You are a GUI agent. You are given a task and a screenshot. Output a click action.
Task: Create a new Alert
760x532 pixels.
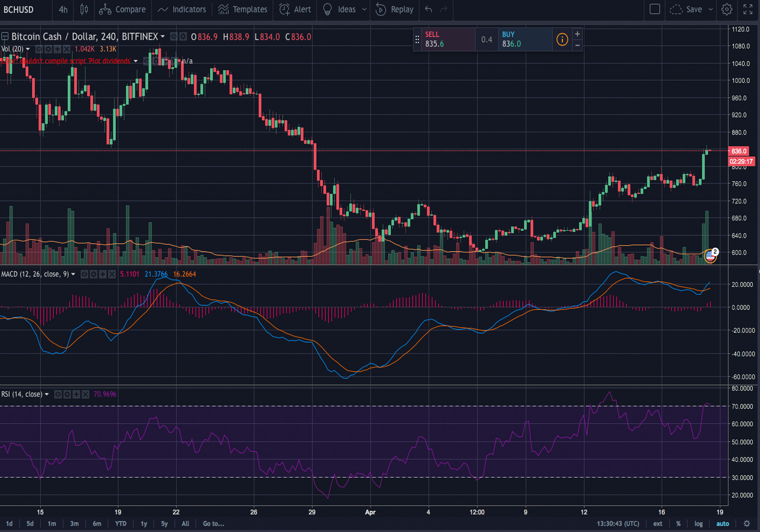click(295, 9)
